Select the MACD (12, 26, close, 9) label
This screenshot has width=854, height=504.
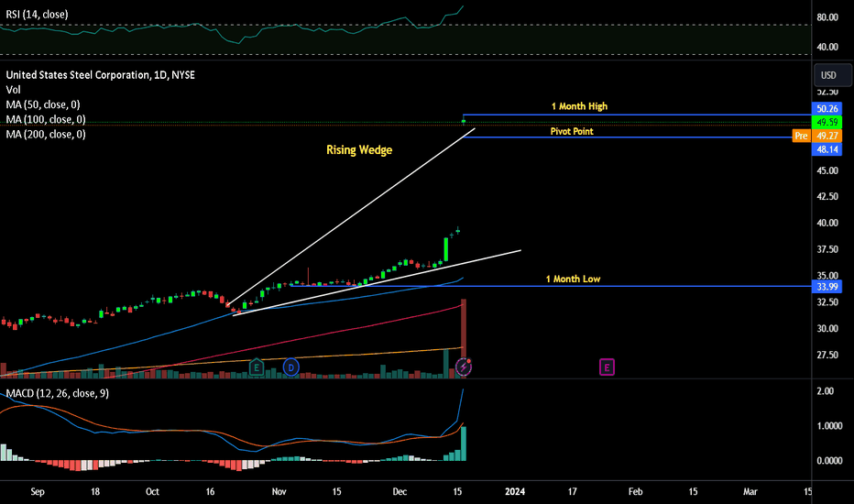(57, 393)
